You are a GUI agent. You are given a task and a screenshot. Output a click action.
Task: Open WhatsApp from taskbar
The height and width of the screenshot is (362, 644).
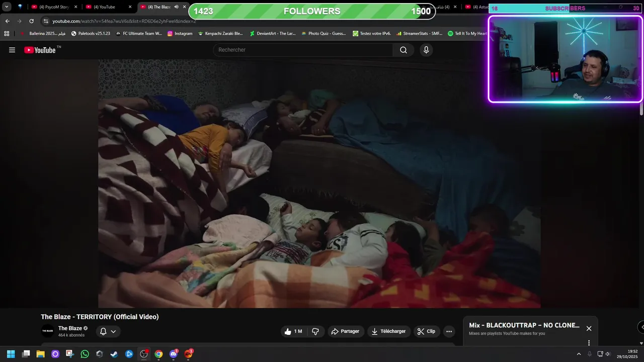[85, 354]
